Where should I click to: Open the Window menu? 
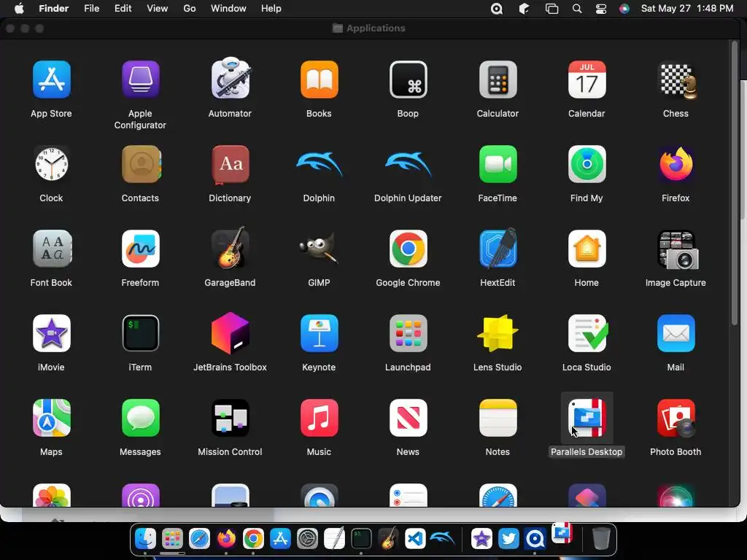pos(228,9)
